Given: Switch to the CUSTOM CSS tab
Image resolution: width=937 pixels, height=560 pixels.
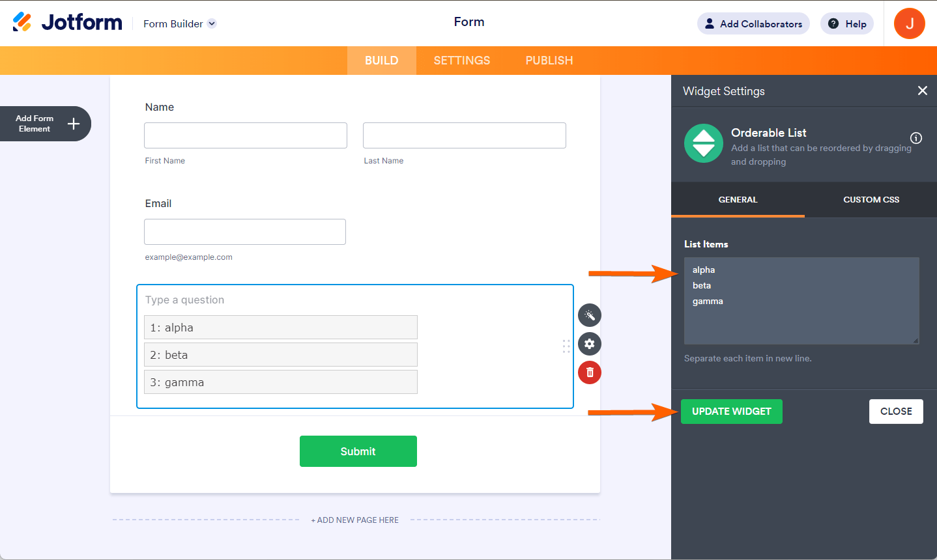Looking at the screenshot, I should coord(871,199).
